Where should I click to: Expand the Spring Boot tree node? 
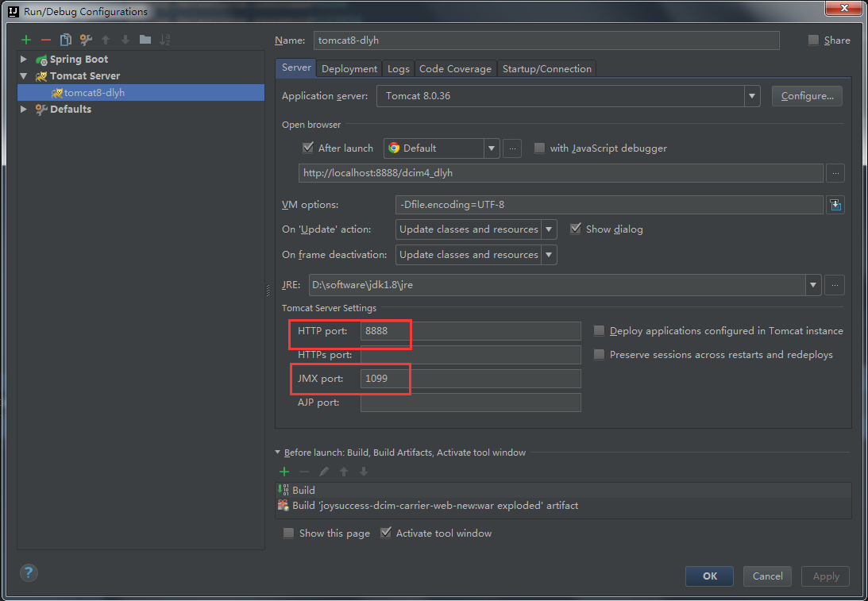click(x=24, y=59)
